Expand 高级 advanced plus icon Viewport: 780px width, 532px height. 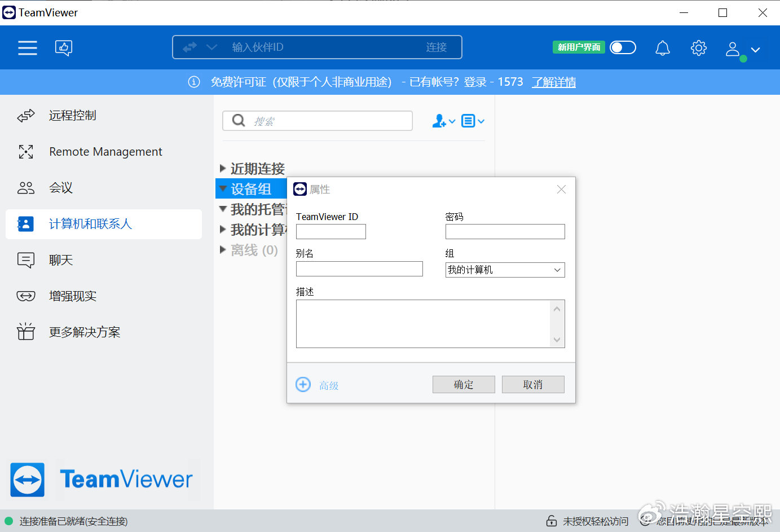[303, 384]
